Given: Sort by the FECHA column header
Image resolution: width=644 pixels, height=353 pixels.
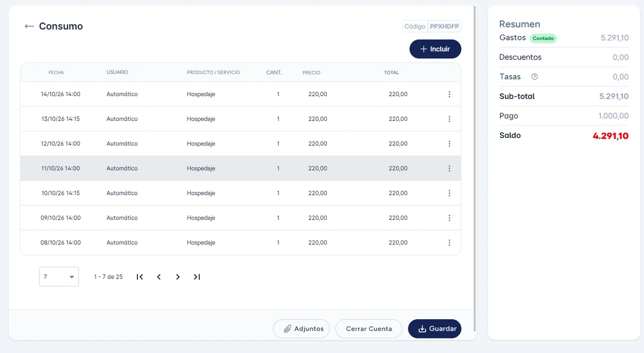Looking at the screenshot, I should tap(56, 72).
